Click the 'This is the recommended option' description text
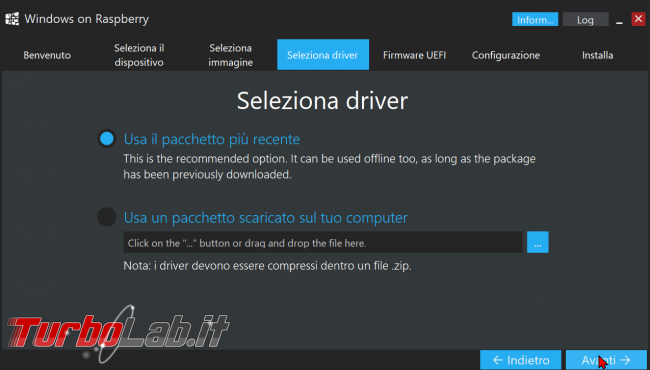Screen dimensions: 650x370 point(330,167)
